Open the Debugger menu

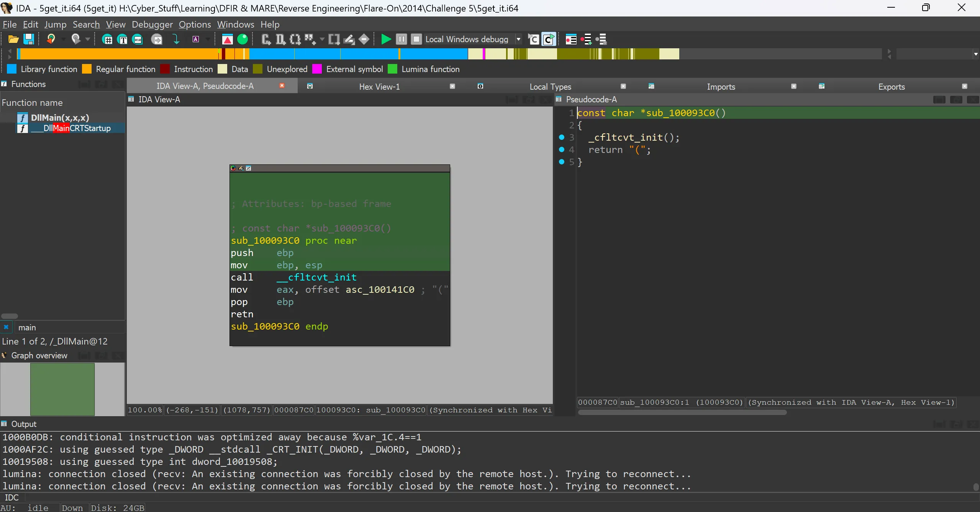click(152, 25)
